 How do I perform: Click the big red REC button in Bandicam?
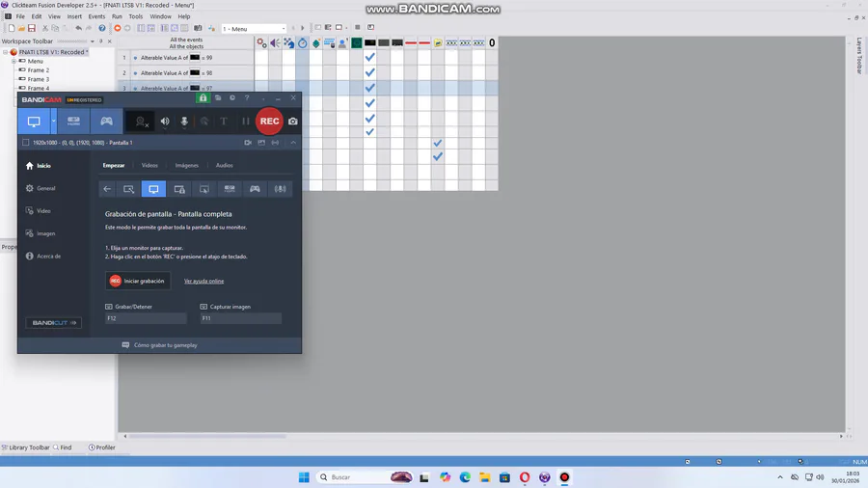coord(270,122)
